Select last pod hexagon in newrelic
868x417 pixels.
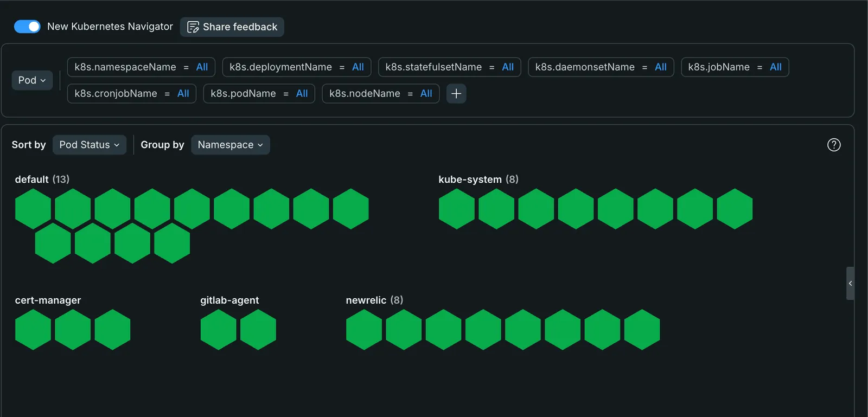pos(642,330)
